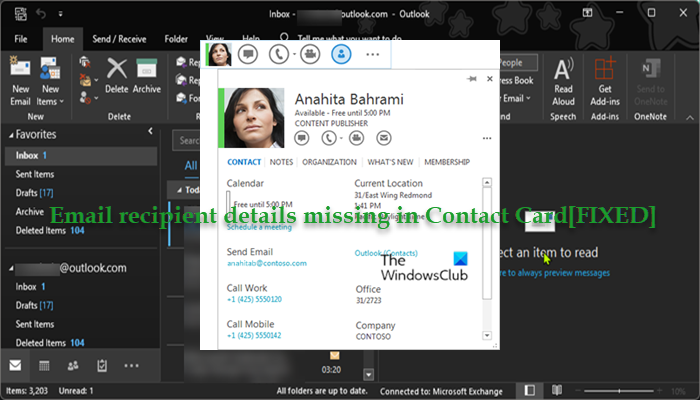Click anahitab@contoso.com email link

coord(267,263)
